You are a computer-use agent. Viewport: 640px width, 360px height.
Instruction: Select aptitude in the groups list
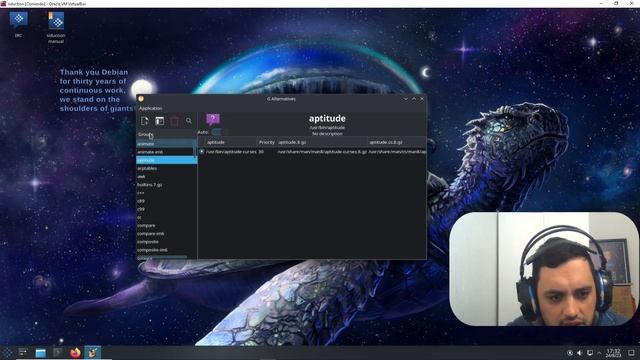point(167,160)
